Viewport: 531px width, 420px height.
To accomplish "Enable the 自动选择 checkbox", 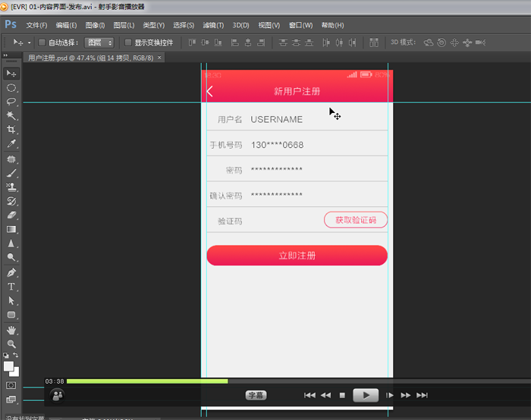I will coord(42,42).
